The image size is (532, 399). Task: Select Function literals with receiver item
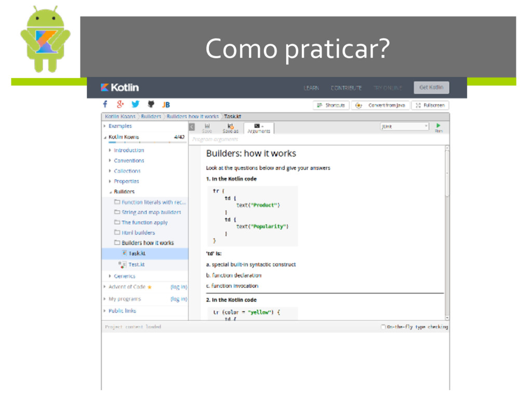pyautogui.click(x=154, y=202)
